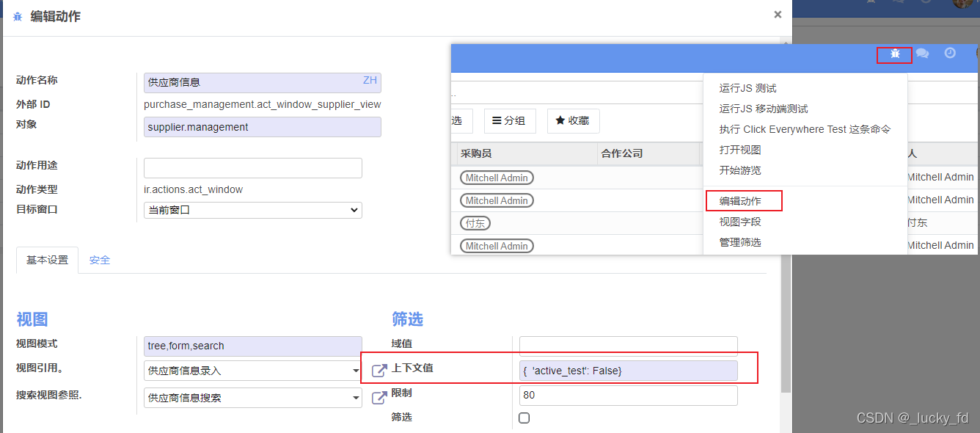Select 编辑动作 from the debug menu

(x=743, y=200)
